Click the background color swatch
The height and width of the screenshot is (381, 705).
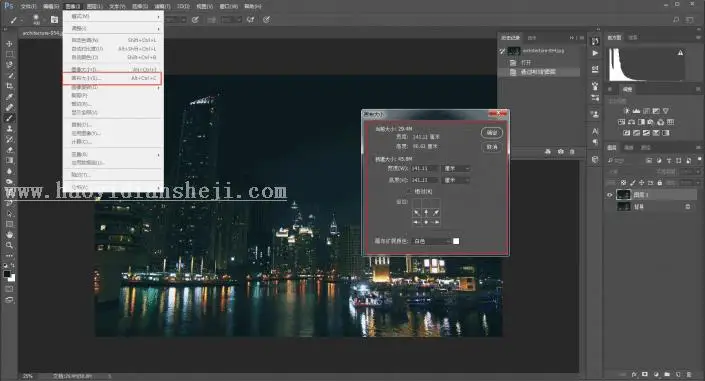click(x=12, y=278)
